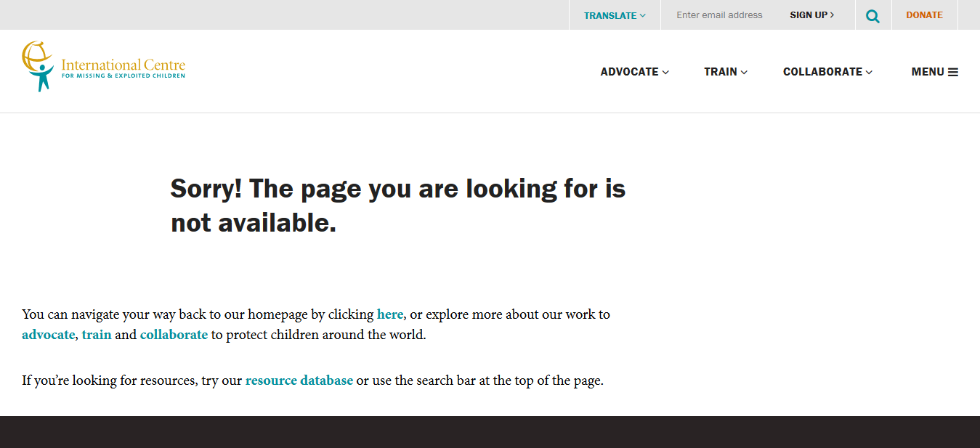Click the ICMEC logo
Screen dimensions: 980x448
coord(103,67)
